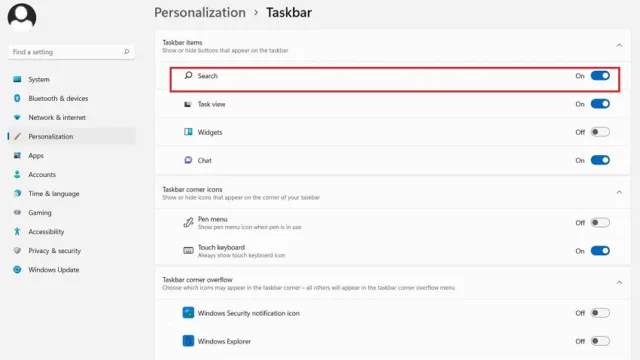Open Bluetooth & devices settings
Image resolution: width=640 pixels, height=360 pixels.
(x=58, y=98)
